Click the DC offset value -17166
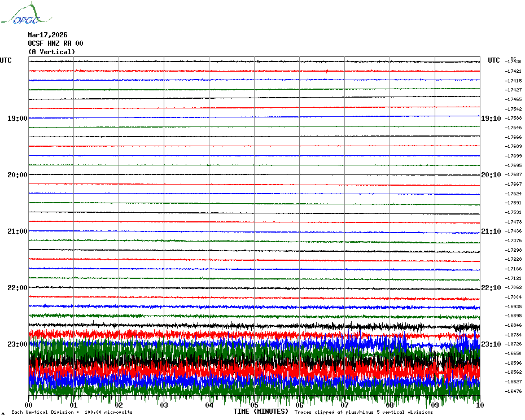The height and width of the screenshot is (420, 525). point(513,269)
